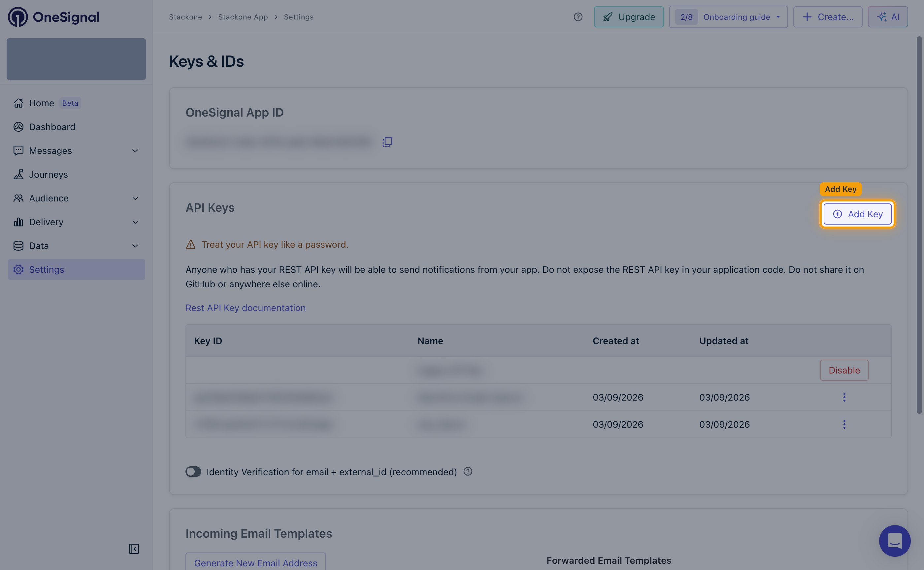Click the Messages speech bubble icon
Screen dimensions: 924x570
tap(18, 151)
